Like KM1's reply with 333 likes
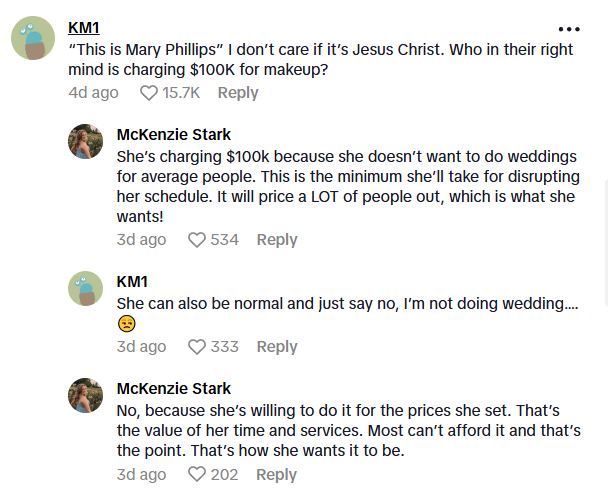This screenshot has height=500, width=608. [197, 347]
